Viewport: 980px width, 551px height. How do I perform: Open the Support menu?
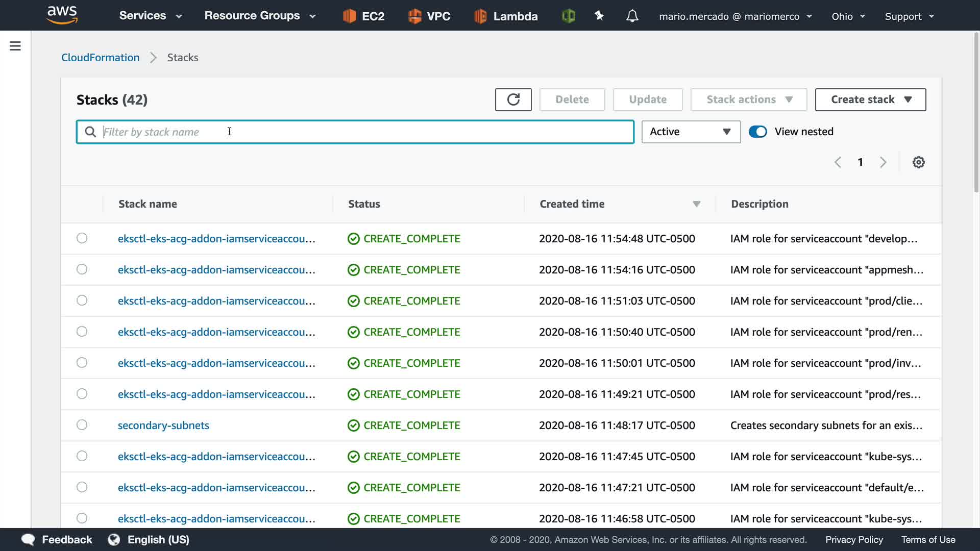[909, 16]
